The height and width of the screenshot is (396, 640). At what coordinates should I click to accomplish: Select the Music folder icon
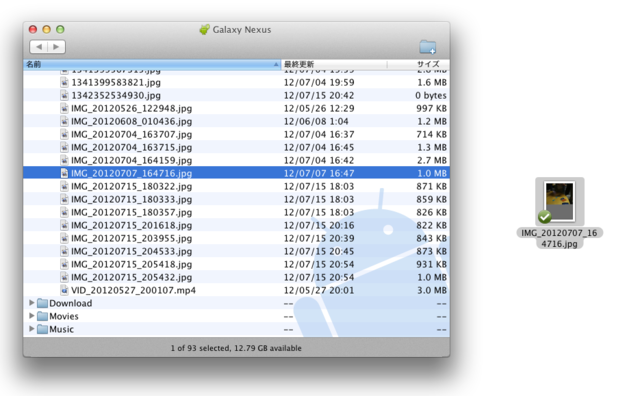42,329
